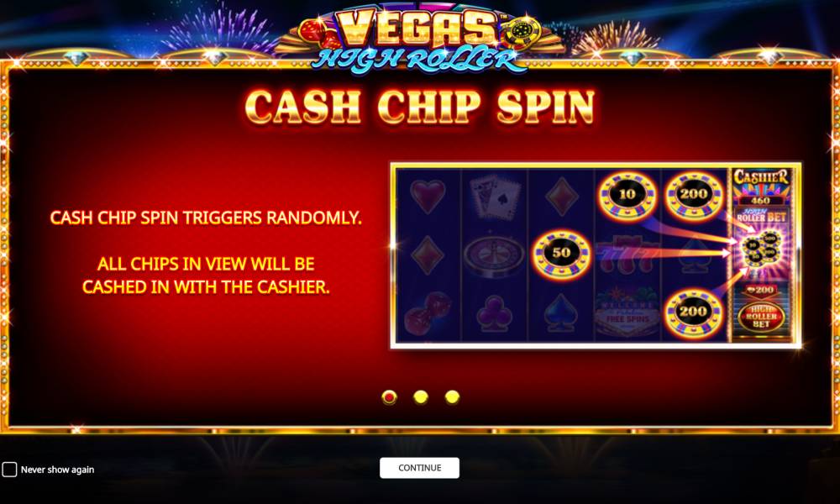Click the Cash Chip Spin heading

420,106
